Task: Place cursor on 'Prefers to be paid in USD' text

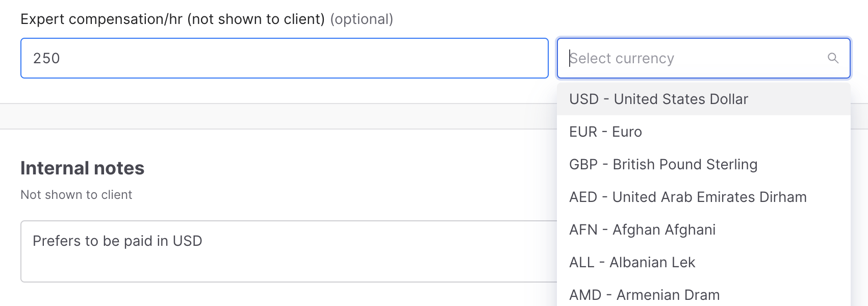Action: (x=117, y=241)
